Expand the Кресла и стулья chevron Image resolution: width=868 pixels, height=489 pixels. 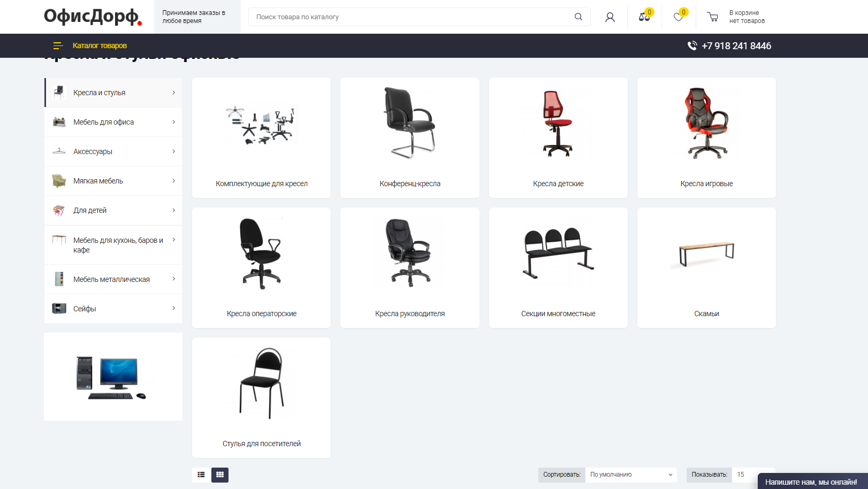[x=174, y=93]
